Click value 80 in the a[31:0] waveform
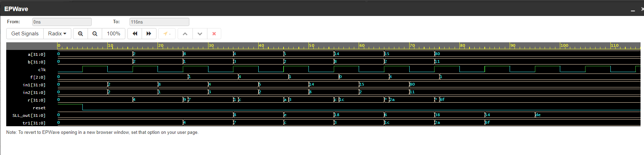 [x=437, y=54]
